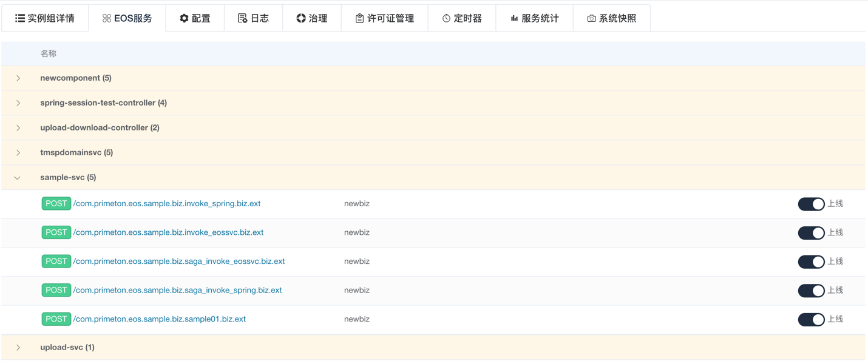Expand the newcomponent group
This screenshot has width=868, height=364.
[x=18, y=78]
